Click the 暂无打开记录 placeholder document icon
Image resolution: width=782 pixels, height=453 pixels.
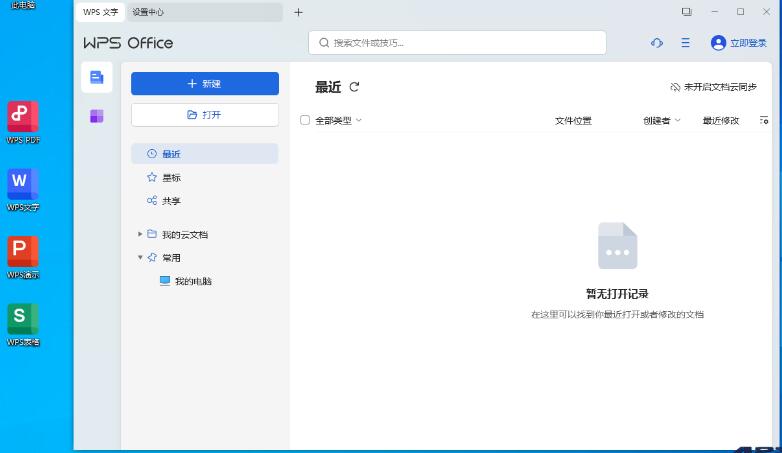(617, 245)
